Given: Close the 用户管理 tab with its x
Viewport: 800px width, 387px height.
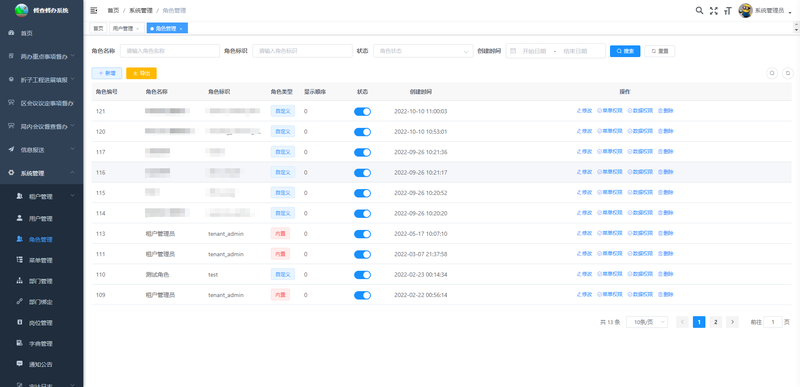Looking at the screenshot, I should pyautogui.click(x=137, y=29).
